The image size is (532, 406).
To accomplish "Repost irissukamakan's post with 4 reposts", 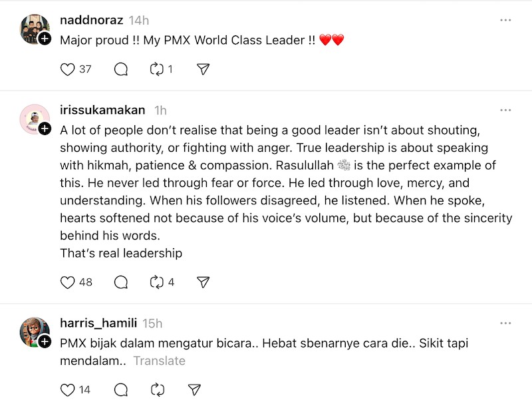I will click(157, 282).
